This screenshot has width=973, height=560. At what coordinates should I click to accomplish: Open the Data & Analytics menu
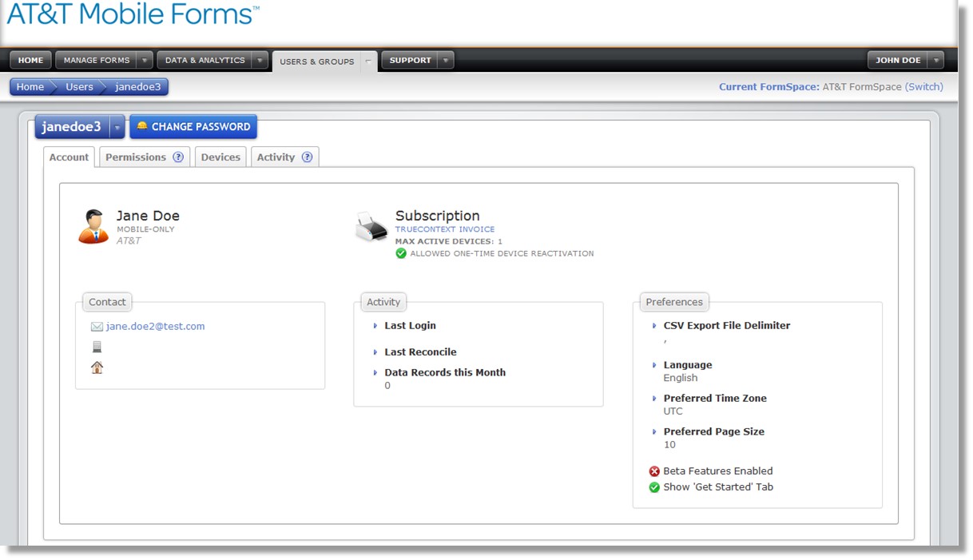(x=205, y=60)
